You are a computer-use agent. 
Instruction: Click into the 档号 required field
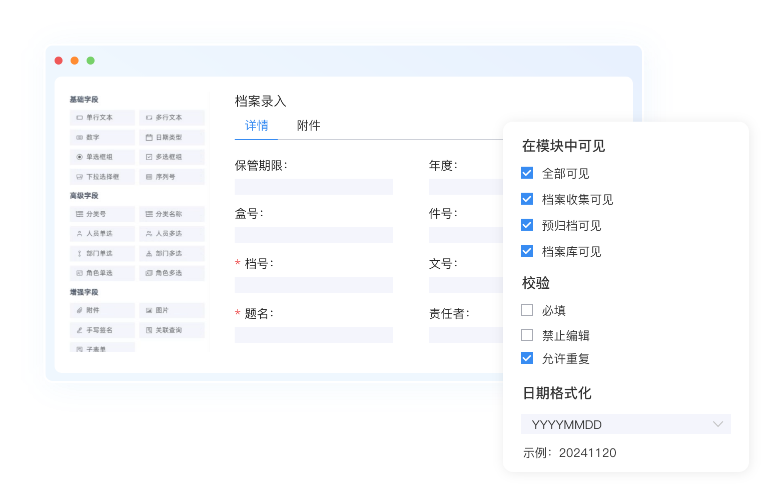coord(314,285)
